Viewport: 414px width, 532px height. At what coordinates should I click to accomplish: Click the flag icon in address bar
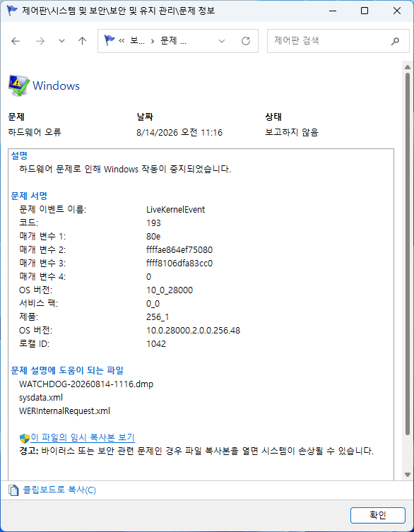[x=110, y=41]
